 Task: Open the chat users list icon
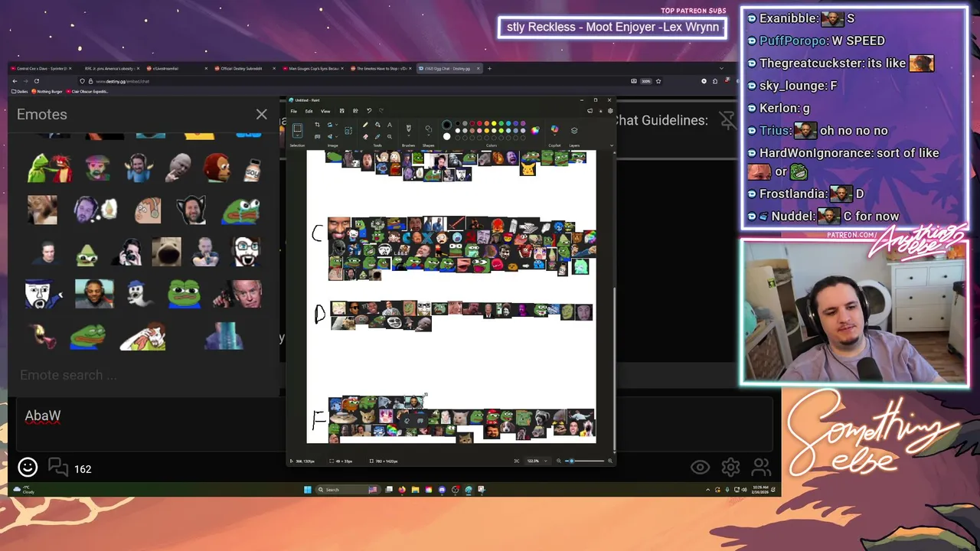pos(760,467)
